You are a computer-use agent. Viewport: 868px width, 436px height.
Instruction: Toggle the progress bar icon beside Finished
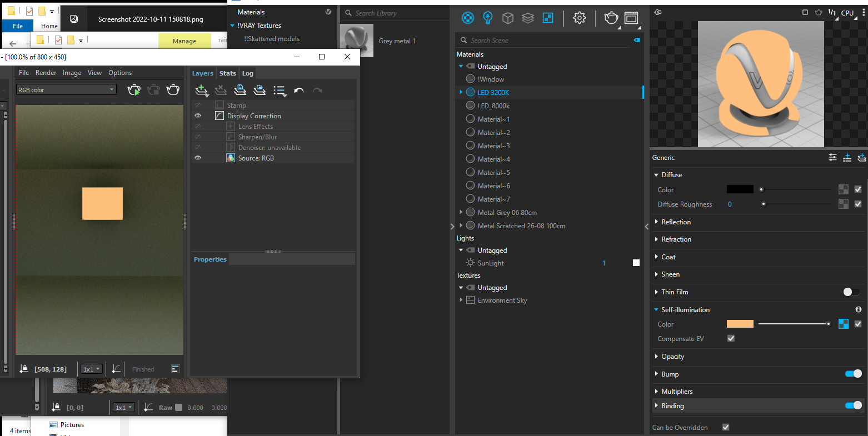176,369
